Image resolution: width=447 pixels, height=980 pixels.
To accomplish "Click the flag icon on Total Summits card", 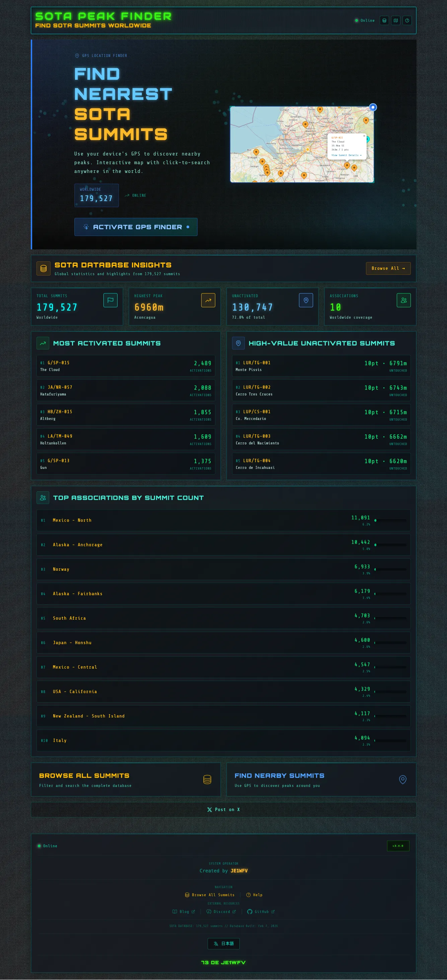I will (x=110, y=300).
